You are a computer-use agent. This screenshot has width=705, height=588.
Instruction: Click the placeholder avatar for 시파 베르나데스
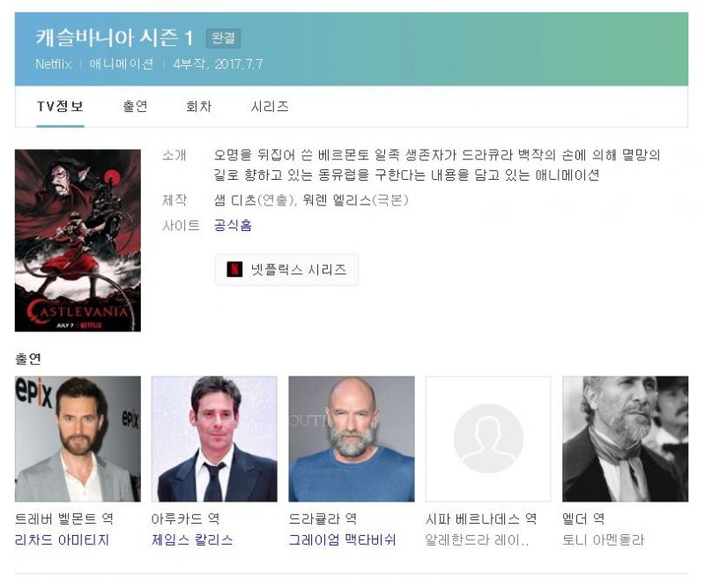tap(488, 439)
